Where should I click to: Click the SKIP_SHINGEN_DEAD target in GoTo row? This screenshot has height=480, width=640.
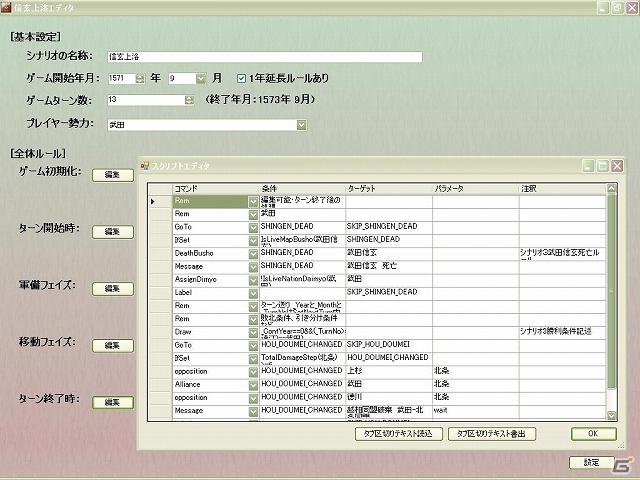pyautogui.click(x=389, y=227)
